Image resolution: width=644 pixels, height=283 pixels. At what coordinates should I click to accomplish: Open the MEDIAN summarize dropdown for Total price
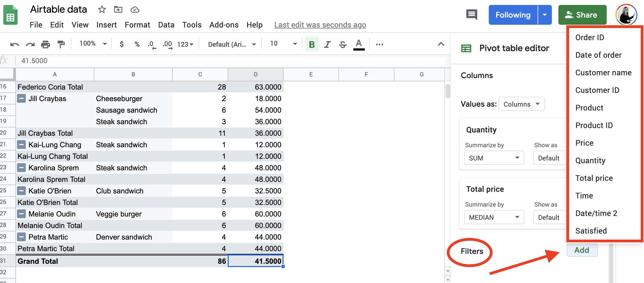pos(494,217)
